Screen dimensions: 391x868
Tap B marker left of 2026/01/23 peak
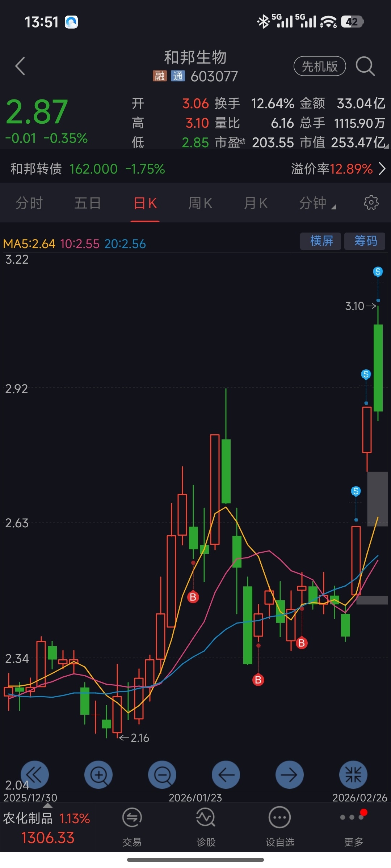193,597
